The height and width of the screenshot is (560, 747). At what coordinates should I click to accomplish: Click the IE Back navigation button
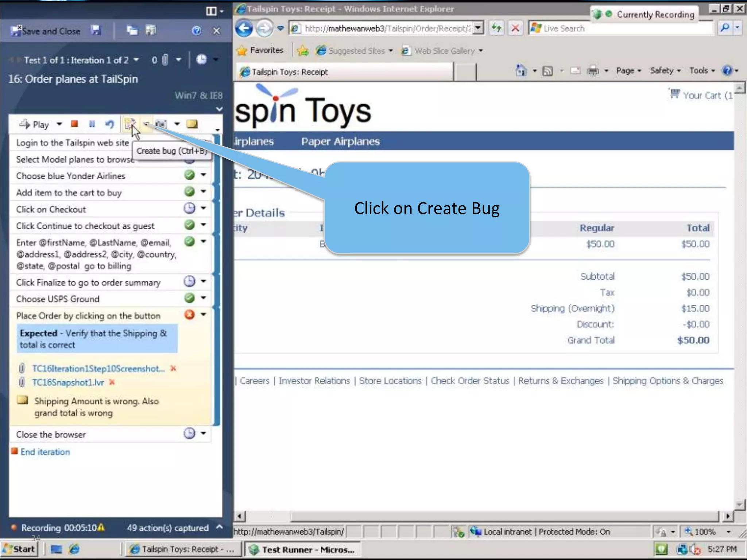(x=244, y=28)
